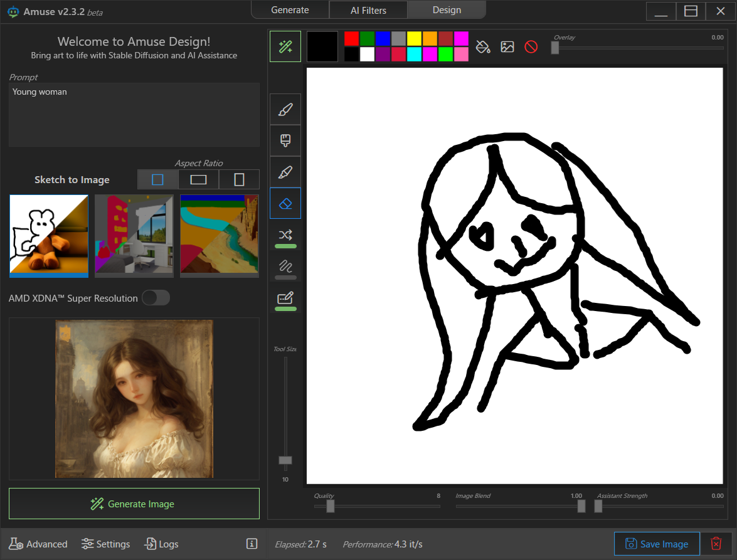Pick the yellow color swatch
The width and height of the screenshot is (737, 560).
(414, 38)
